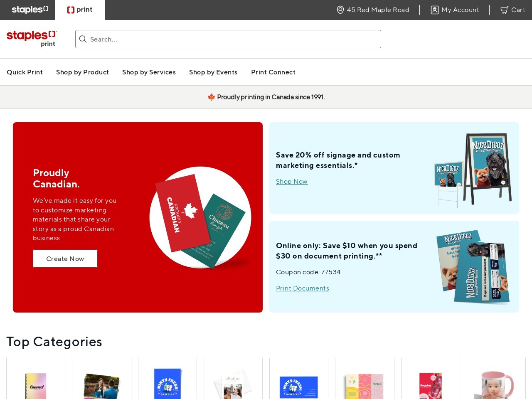
Task: Click the Proudly Canadian business cards image
Action: tap(200, 217)
